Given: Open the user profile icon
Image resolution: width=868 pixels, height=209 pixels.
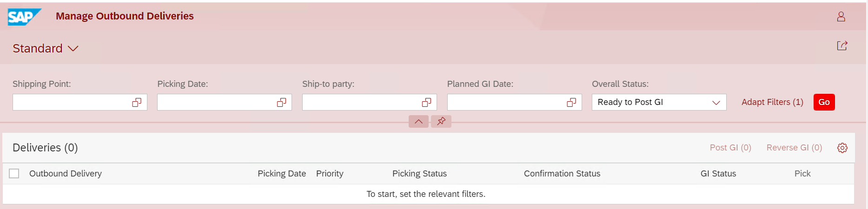Looking at the screenshot, I should pos(841,17).
